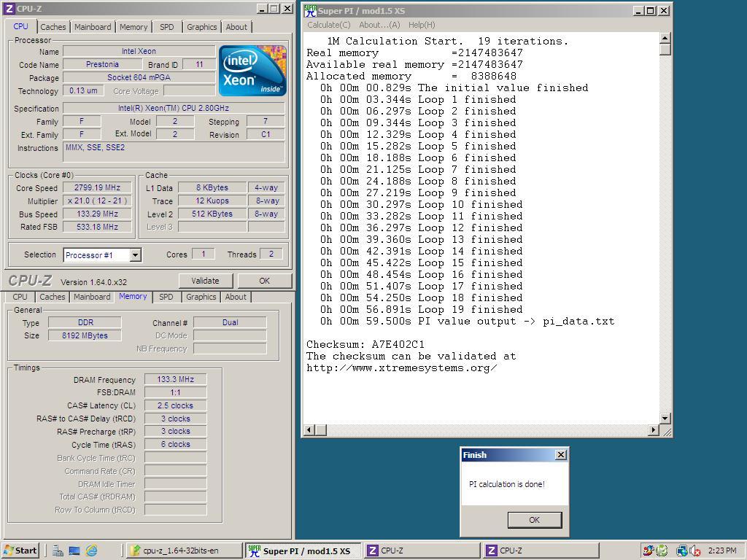Click muted volume tray icon

click(694, 551)
